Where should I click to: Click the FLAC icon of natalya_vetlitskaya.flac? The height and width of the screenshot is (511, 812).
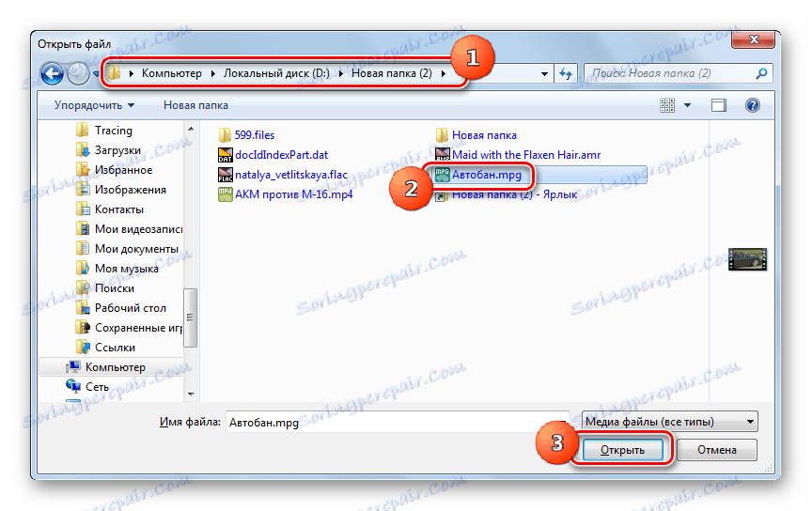point(225,175)
